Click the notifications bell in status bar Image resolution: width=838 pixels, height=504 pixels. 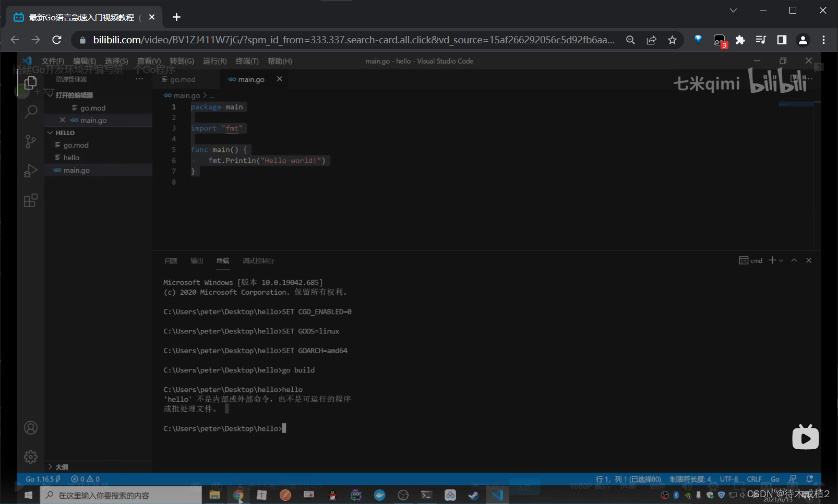tap(810, 479)
